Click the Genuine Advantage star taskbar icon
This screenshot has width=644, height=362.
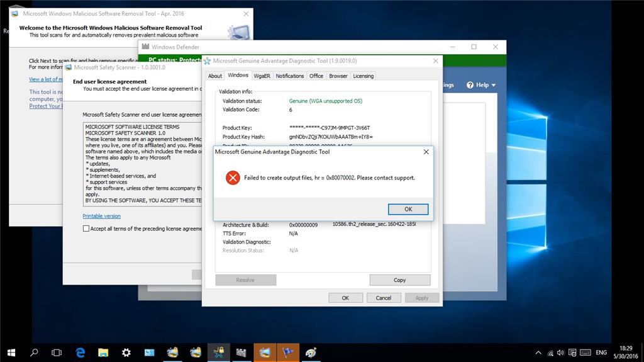[x=218, y=353]
